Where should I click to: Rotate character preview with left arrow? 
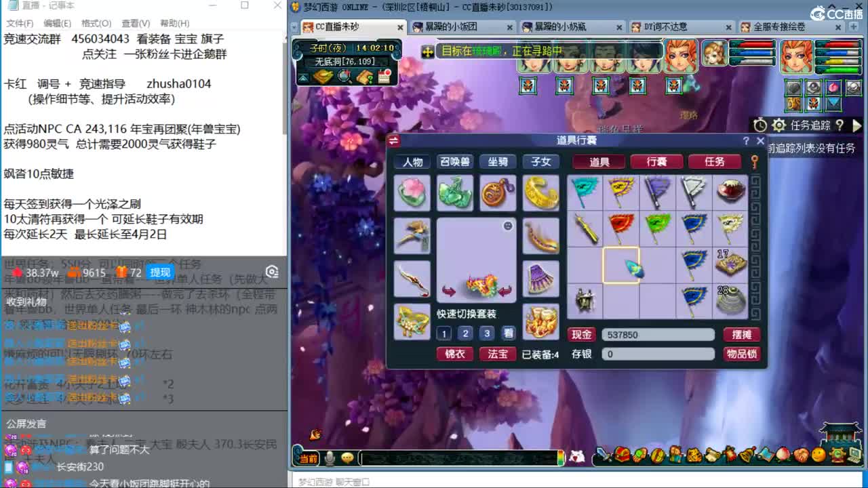[x=449, y=291]
